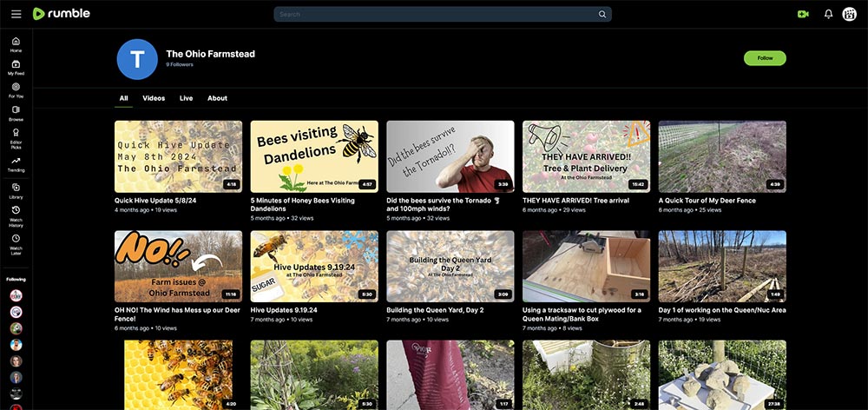Switch to the Live tab
The width and height of the screenshot is (868, 410).
(x=186, y=98)
